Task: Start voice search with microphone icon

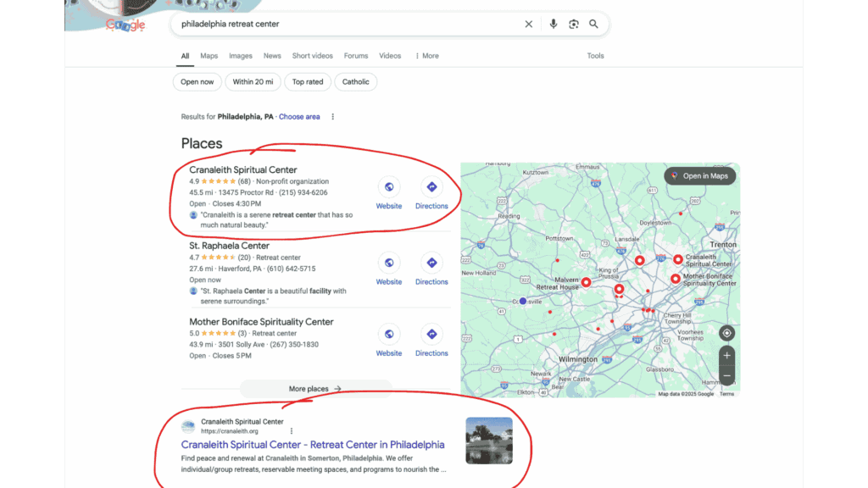Action: pos(553,25)
